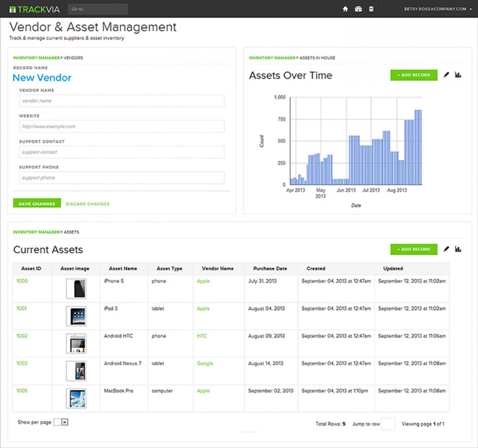This screenshot has width=478, height=448.
Task: Open the iPhone 5 asset thumbnail
Action: (76, 289)
